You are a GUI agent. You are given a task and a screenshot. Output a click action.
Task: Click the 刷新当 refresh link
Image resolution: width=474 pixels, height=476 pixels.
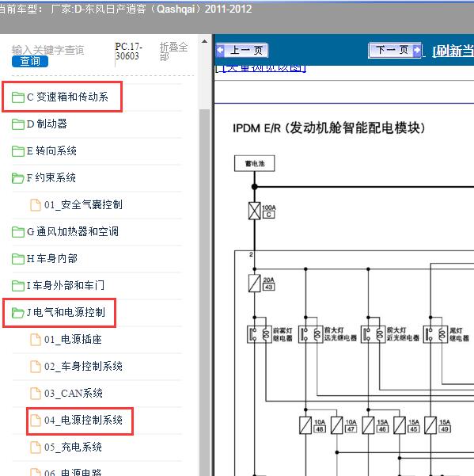(x=453, y=51)
